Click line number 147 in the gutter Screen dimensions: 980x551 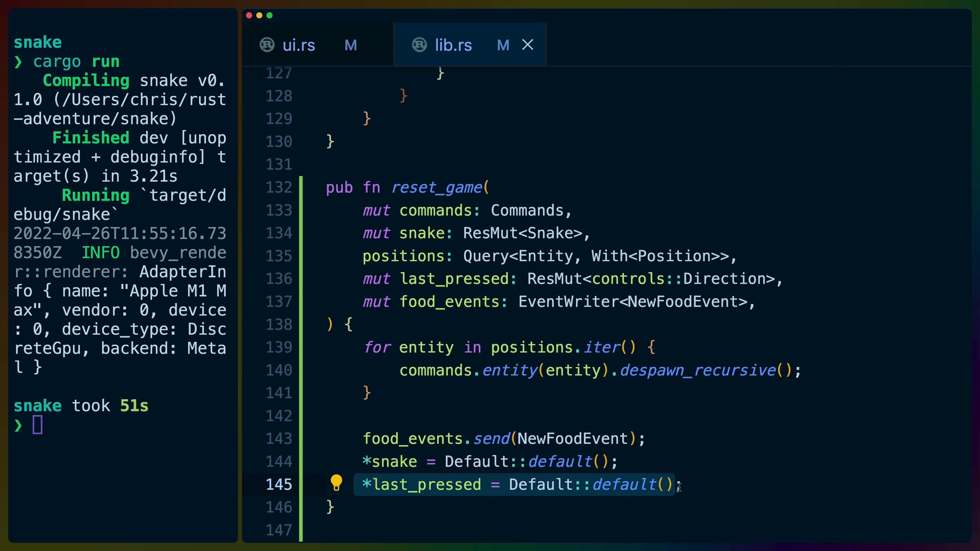(x=278, y=529)
